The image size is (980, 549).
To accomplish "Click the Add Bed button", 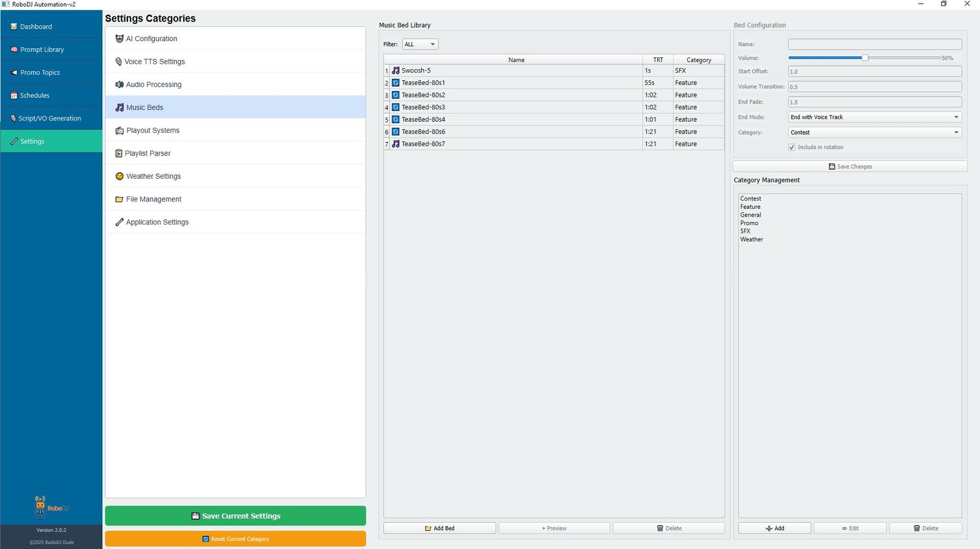I will (x=439, y=528).
